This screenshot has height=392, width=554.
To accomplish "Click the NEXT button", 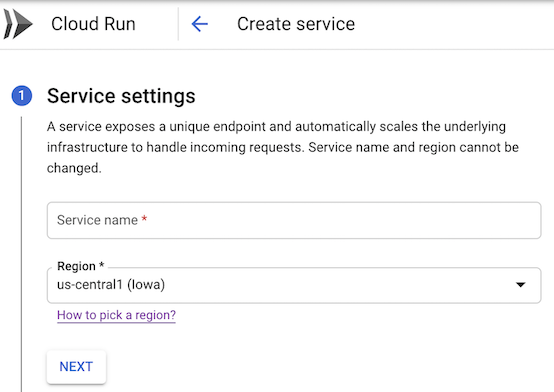I will (x=76, y=367).
